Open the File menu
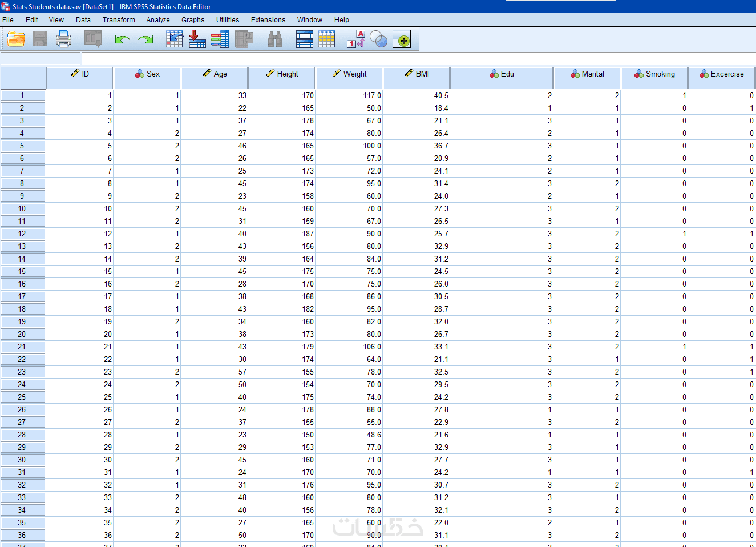The image size is (756, 547). pyautogui.click(x=8, y=20)
